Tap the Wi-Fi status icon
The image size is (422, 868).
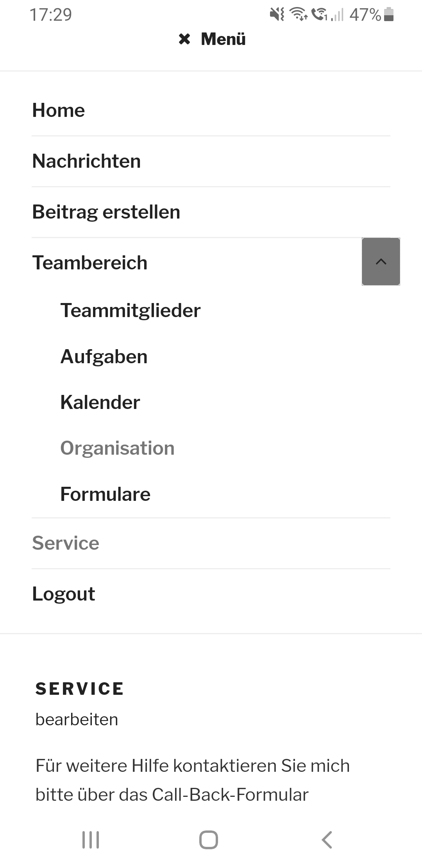pos(298,14)
